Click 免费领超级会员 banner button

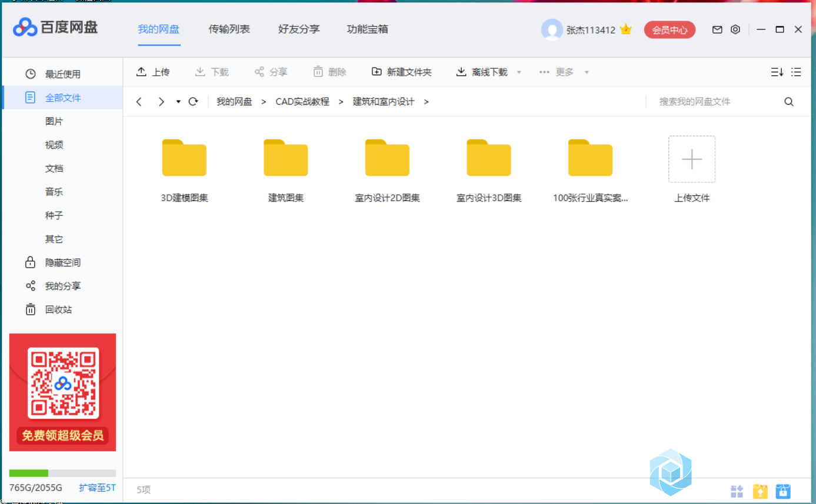click(63, 435)
